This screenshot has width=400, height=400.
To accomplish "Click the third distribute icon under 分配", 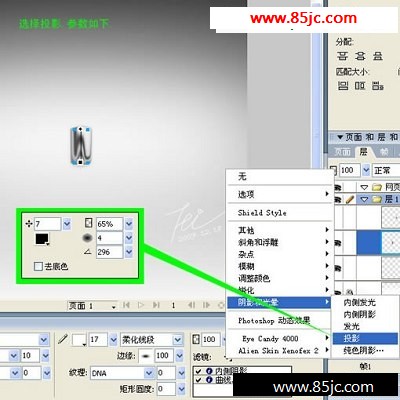I will click(377, 56).
